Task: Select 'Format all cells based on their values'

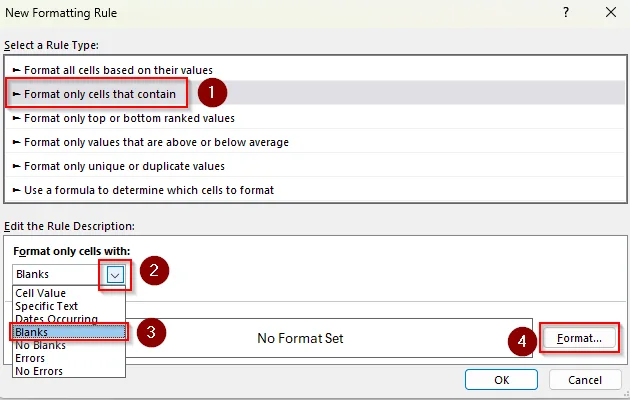Action: pos(315,69)
